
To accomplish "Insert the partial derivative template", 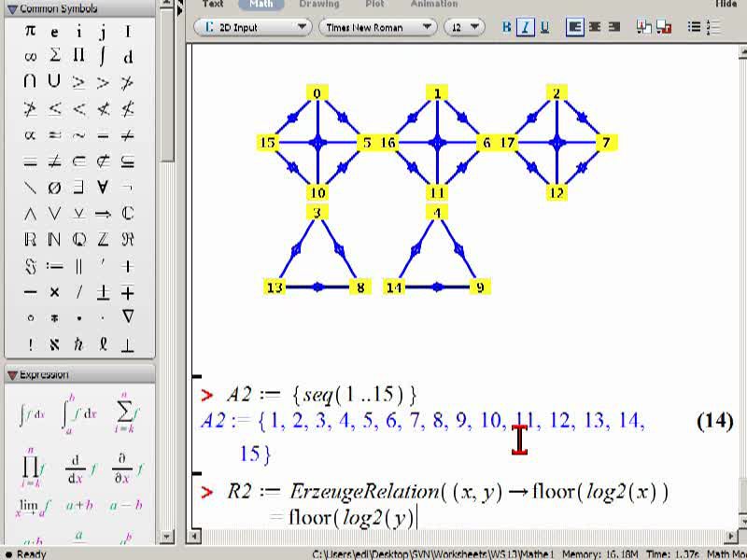I will pos(127,469).
